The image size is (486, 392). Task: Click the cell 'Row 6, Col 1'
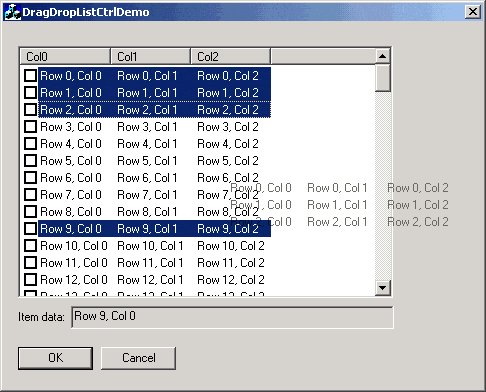click(147, 178)
